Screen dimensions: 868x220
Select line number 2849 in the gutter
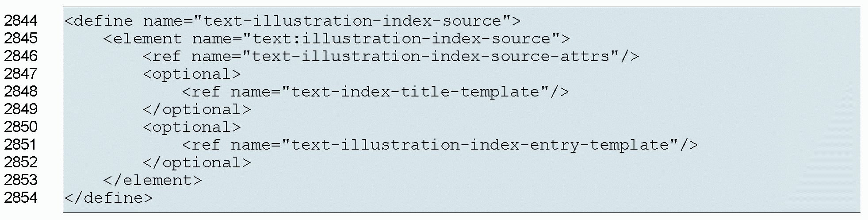click(x=21, y=109)
